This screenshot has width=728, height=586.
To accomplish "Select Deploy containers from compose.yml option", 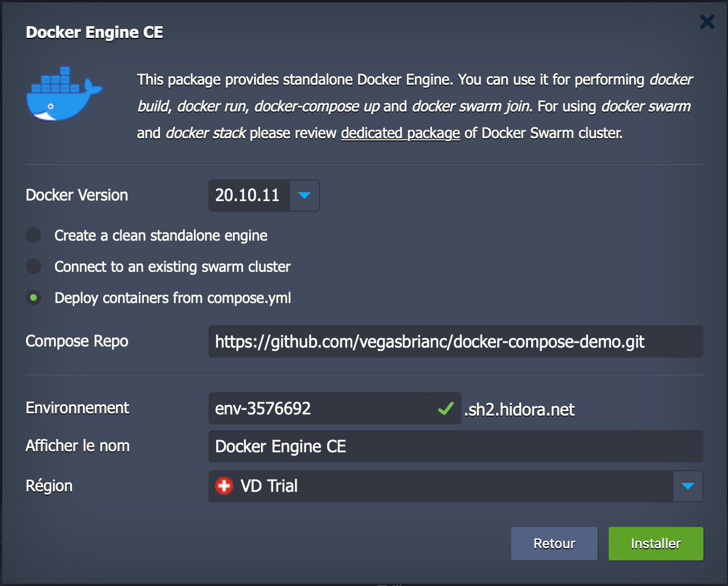I will pyautogui.click(x=34, y=297).
